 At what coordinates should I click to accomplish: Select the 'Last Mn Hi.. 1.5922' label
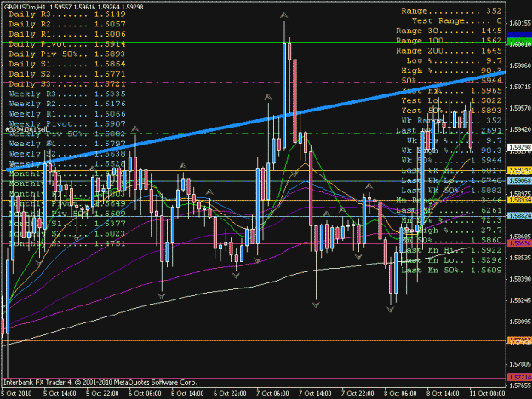click(x=452, y=250)
